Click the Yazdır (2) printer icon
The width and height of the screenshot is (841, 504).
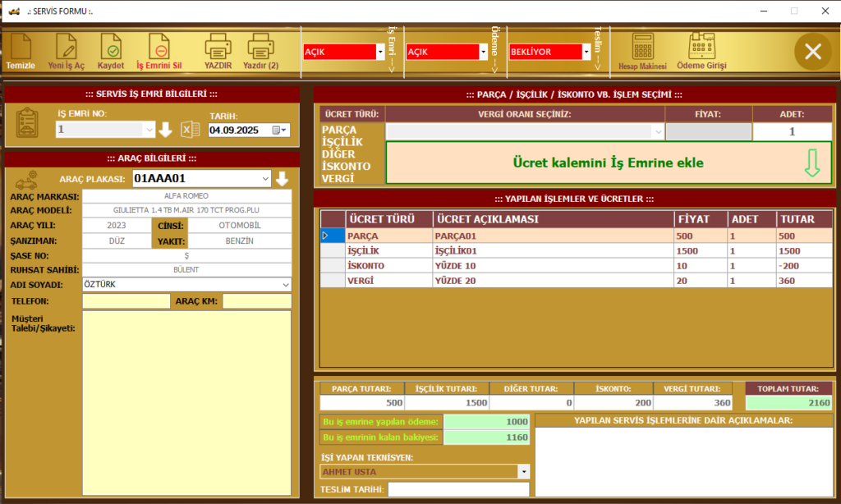260,50
